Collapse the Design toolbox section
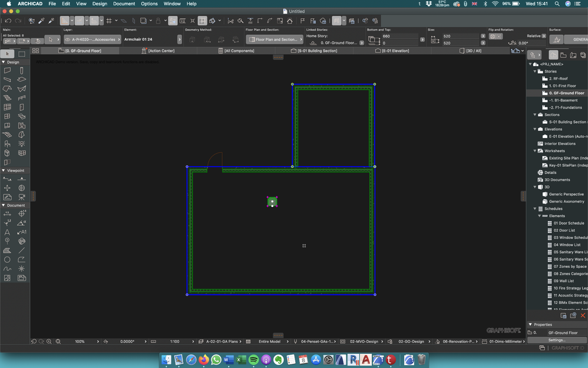Viewport: 588px width, 368px height. point(3,62)
